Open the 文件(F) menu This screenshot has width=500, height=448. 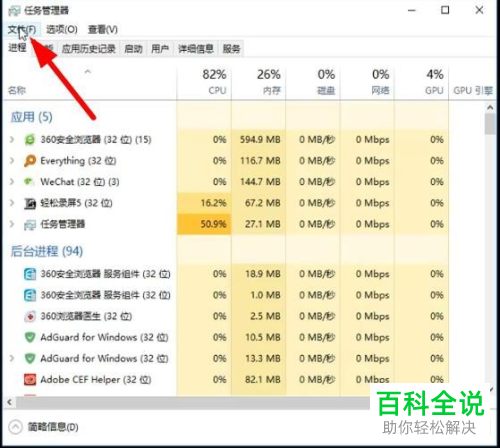22,30
